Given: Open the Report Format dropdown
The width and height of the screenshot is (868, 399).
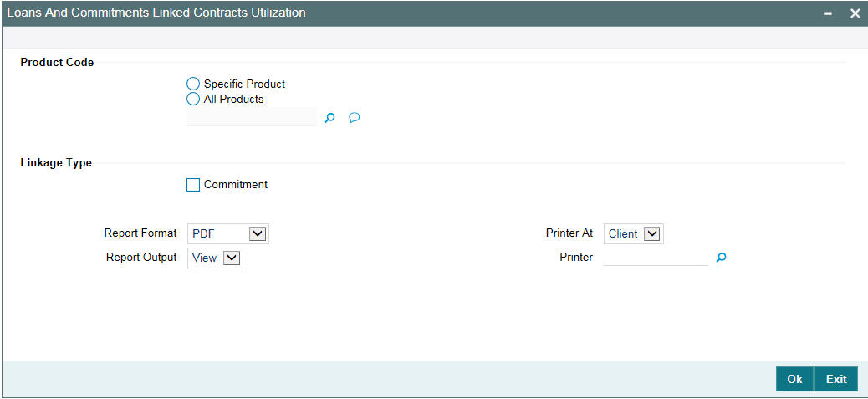Looking at the screenshot, I should click(228, 233).
